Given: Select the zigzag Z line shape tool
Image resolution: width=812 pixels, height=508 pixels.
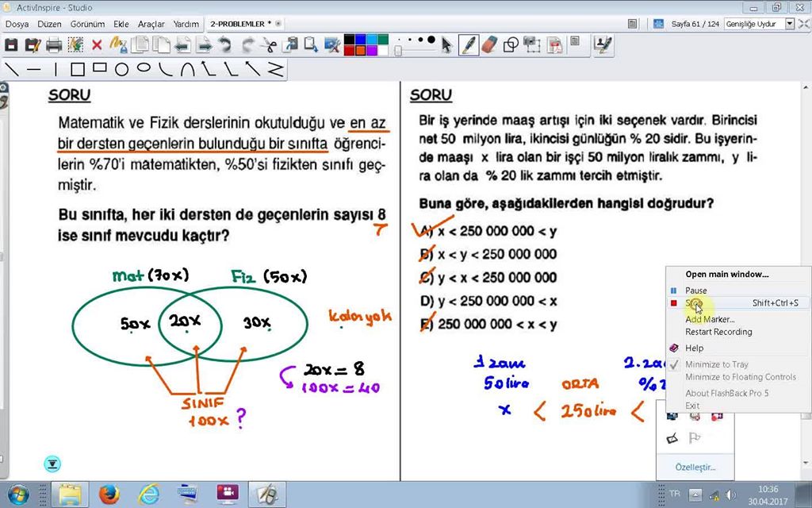Looking at the screenshot, I should click(x=275, y=69).
